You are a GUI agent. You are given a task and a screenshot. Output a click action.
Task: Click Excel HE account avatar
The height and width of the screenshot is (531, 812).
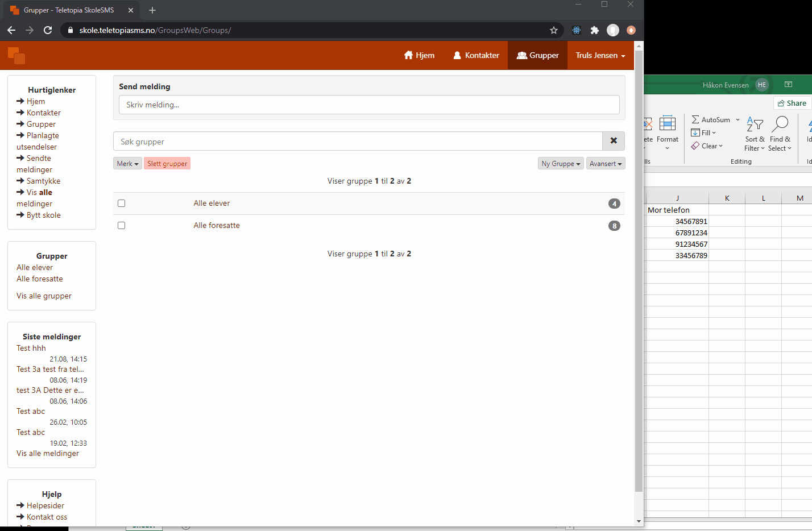(x=762, y=85)
